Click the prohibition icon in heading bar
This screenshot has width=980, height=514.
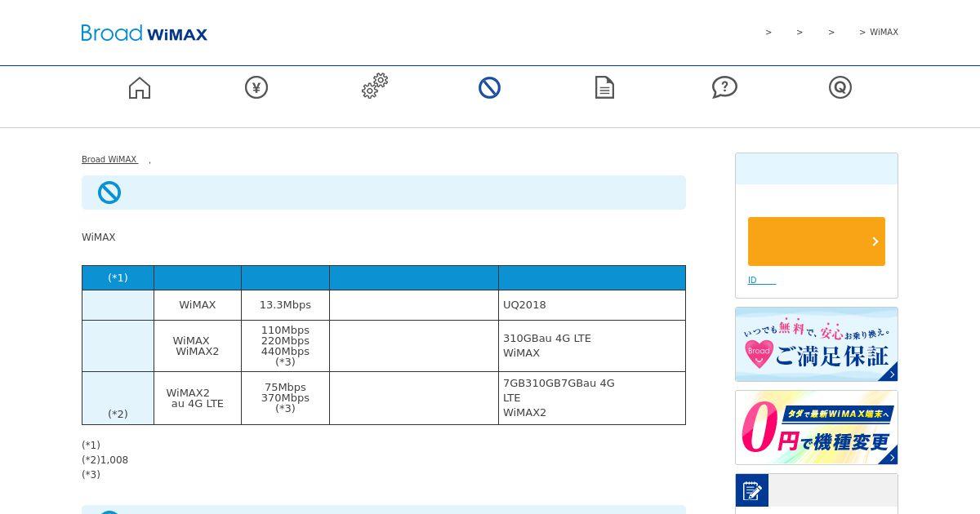pos(109,193)
